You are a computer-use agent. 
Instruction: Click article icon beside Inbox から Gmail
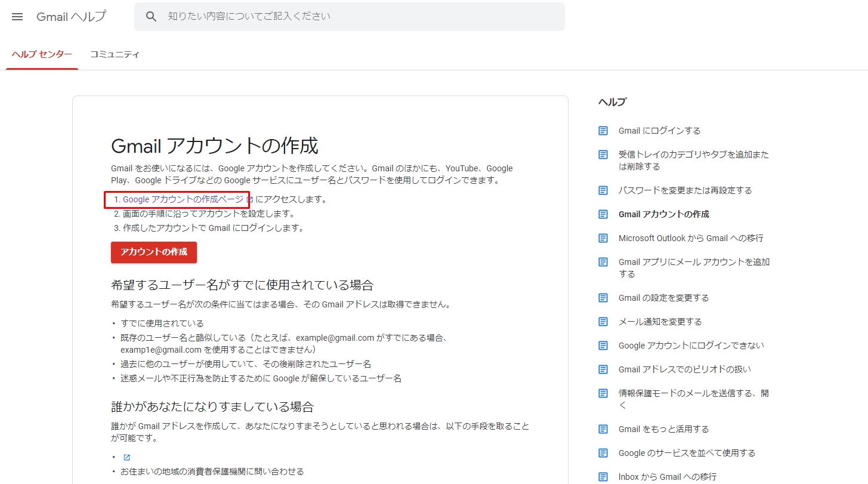[603, 477]
